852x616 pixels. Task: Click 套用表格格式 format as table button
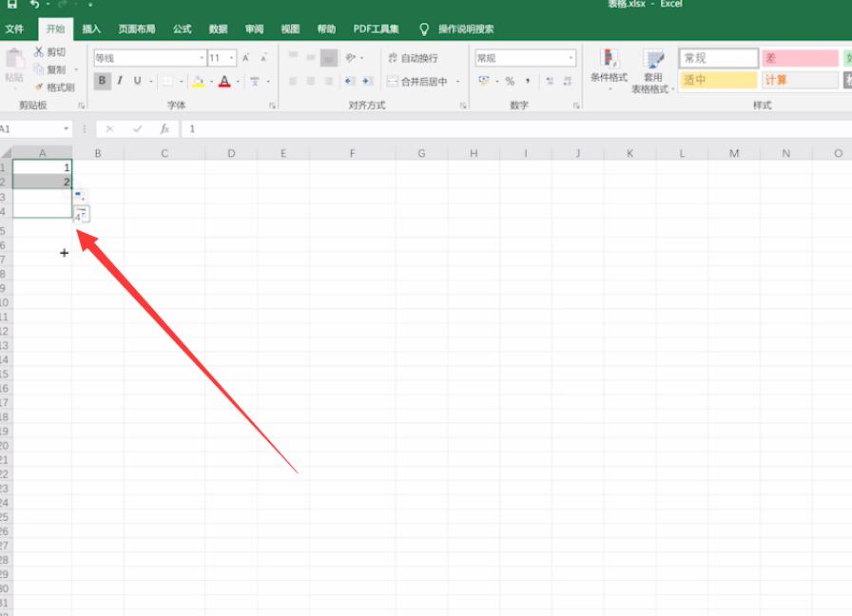click(652, 71)
